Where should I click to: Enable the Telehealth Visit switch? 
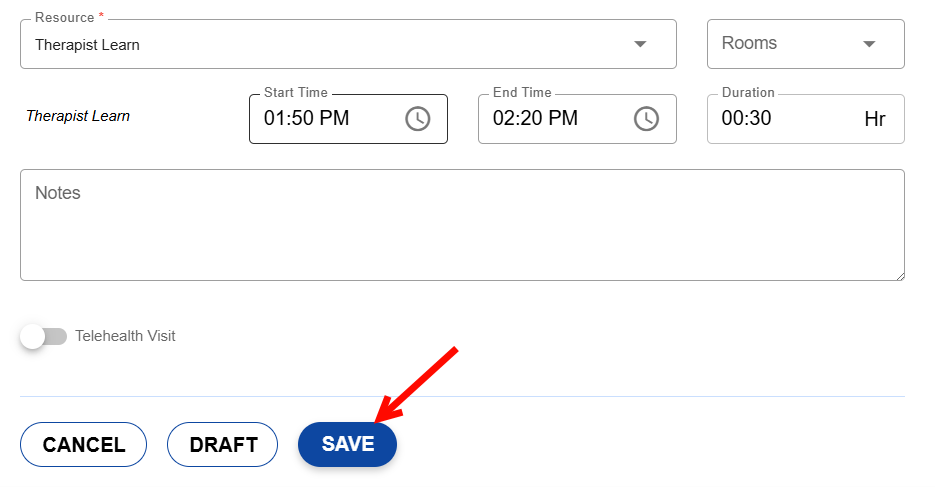pos(42,337)
